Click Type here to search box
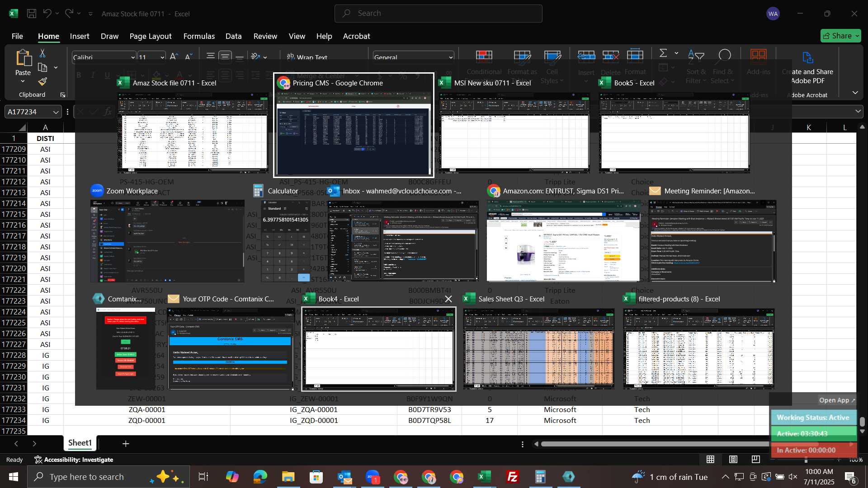 click(108, 477)
